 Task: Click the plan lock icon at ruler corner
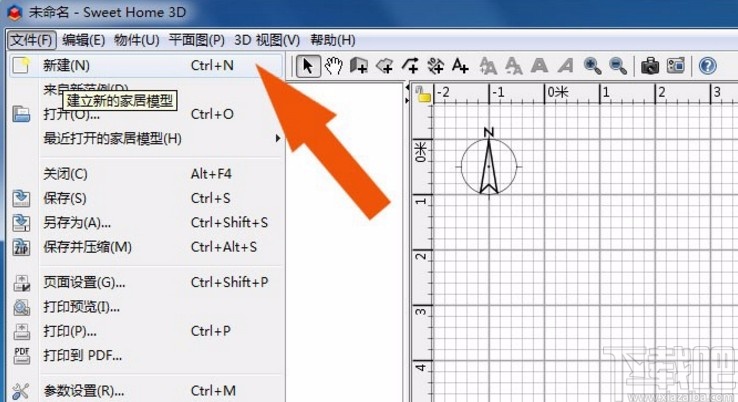[x=423, y=94]
